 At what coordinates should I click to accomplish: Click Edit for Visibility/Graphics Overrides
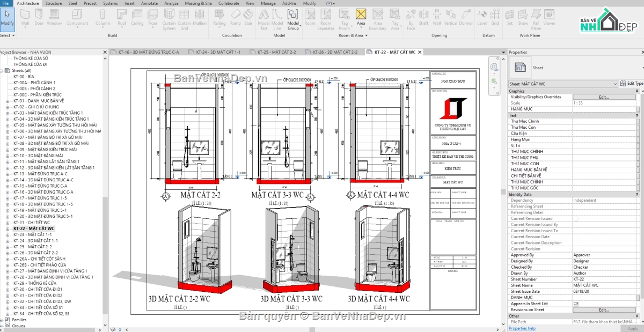tap(604, 97)
